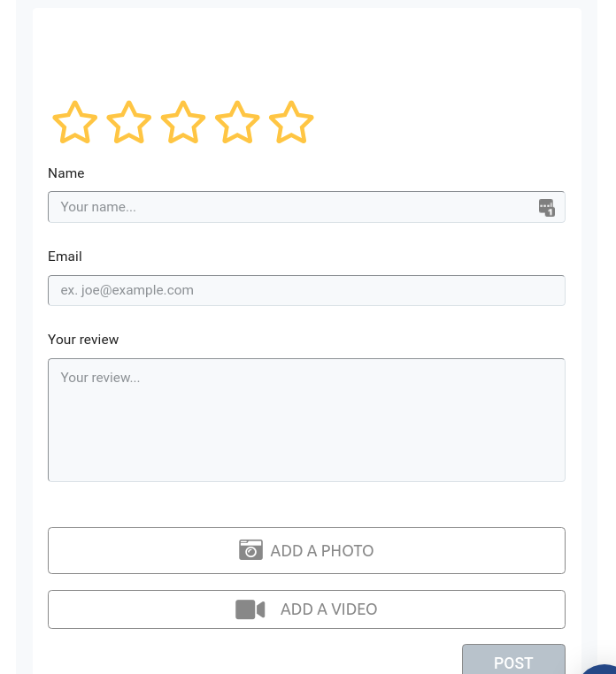Submit the review with the POST button
Screen dimensions: 616x674
(513, 659)
